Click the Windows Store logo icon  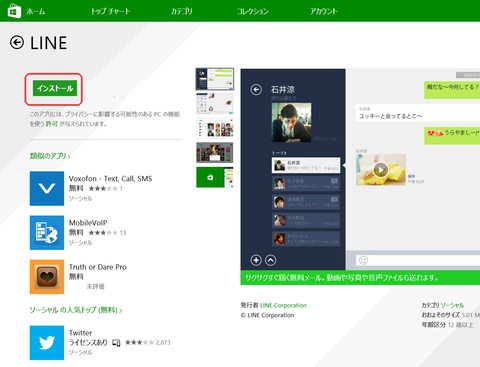(14, 10)
